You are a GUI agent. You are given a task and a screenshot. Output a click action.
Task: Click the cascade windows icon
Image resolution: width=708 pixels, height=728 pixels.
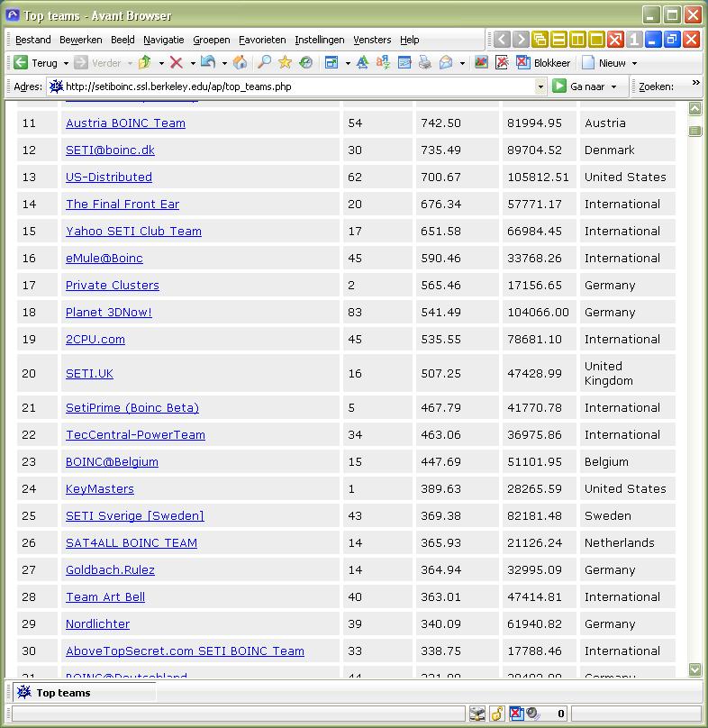[x=540, y=40]
